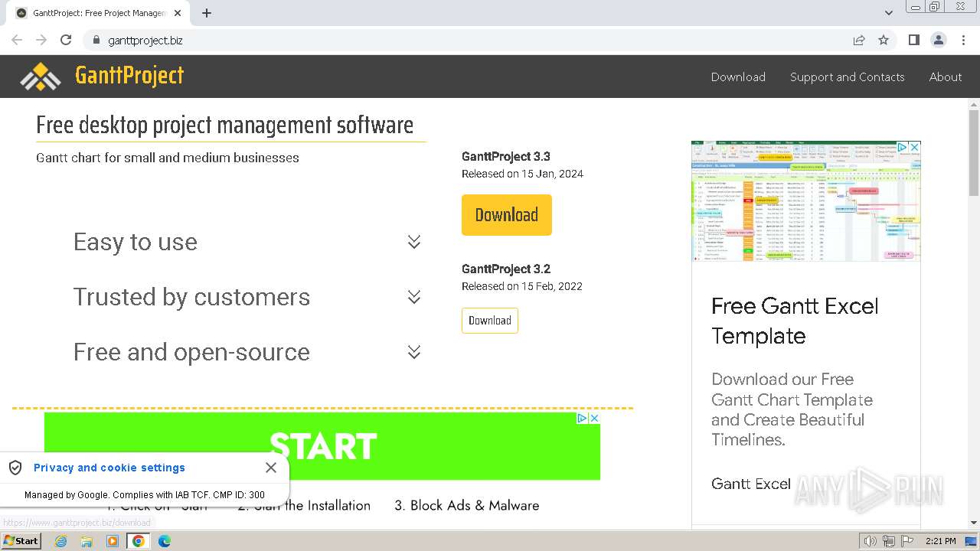Screen dimensions: 980x551
Task: Open the tab search dropdown arrow
Action: (x=889, y=13)
